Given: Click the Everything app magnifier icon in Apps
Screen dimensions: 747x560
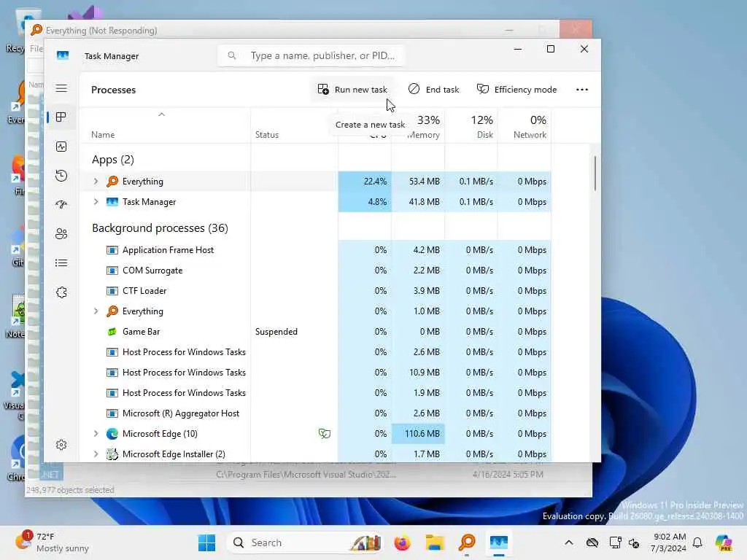Looking at the screenshot, I should click(112, 182).
